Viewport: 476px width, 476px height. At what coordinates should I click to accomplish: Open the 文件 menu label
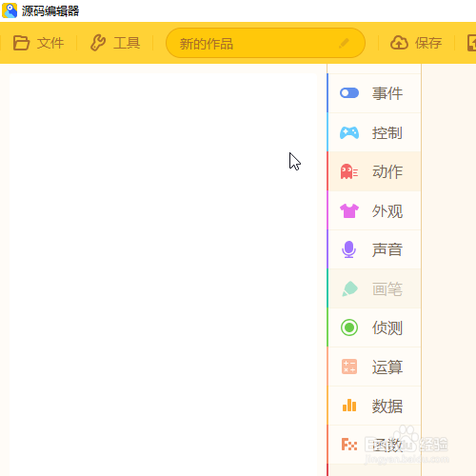click(x=50, y=43)
